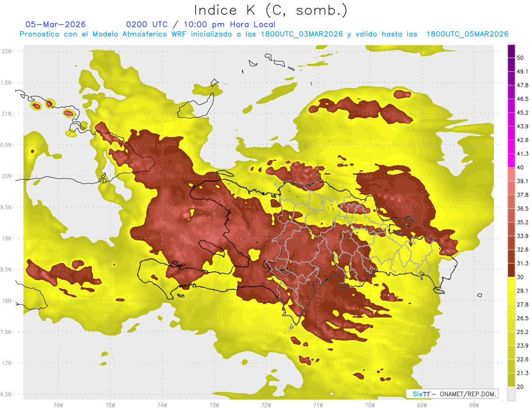This screenshot has width=532, height=411.
Task: Click the dark purple swatch topping the colorbar
Action: 511,51
